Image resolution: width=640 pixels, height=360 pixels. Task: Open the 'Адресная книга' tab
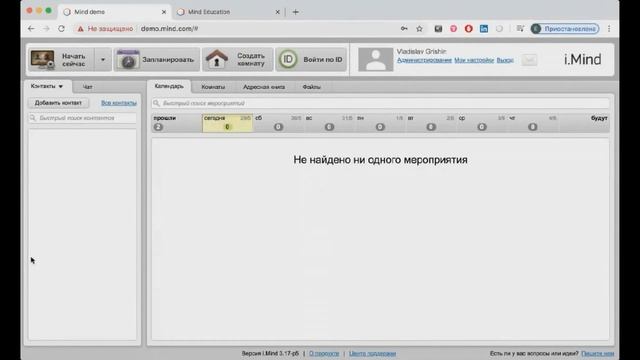pyautogui.click(x=264, y=87)
